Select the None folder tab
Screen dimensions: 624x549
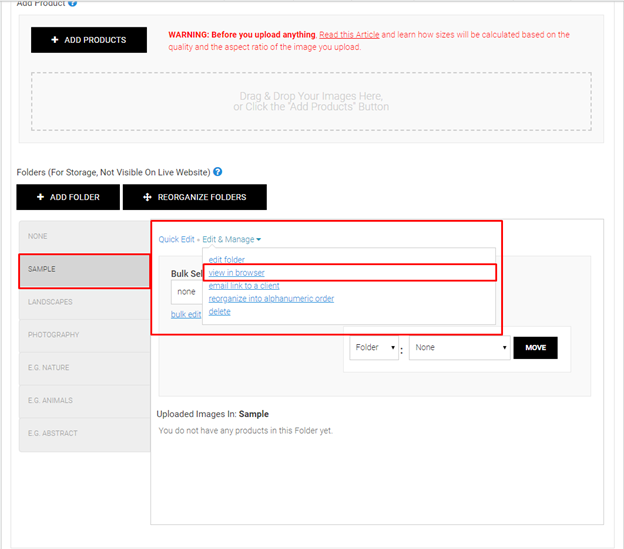(x=84, y=236)
